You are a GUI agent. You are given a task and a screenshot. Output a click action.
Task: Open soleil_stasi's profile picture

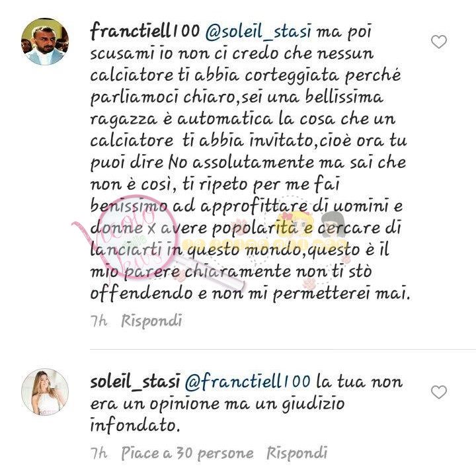[x=45, y=391]
